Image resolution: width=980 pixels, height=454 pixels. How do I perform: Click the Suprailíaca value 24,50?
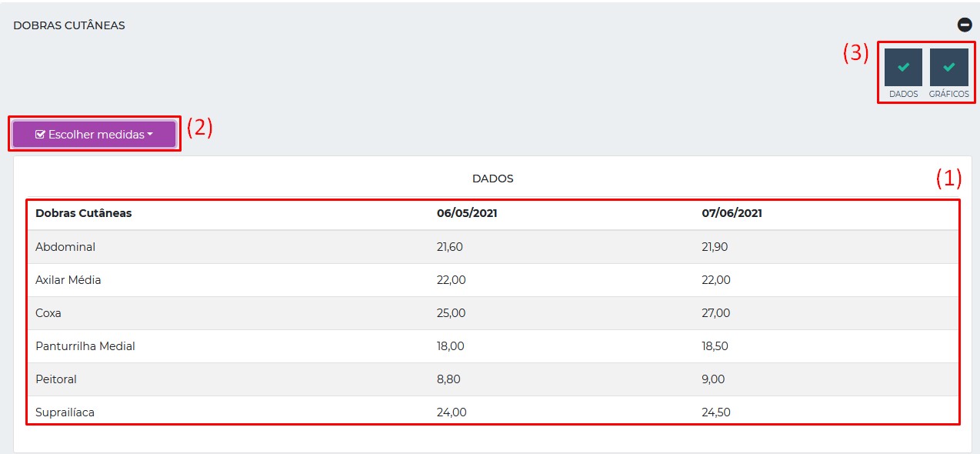716,412
